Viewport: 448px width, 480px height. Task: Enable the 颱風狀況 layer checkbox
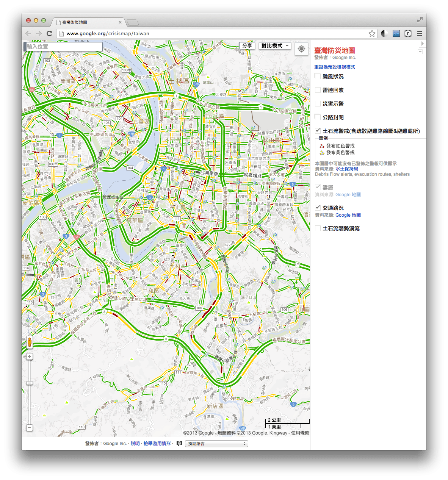tap(318, 76)
